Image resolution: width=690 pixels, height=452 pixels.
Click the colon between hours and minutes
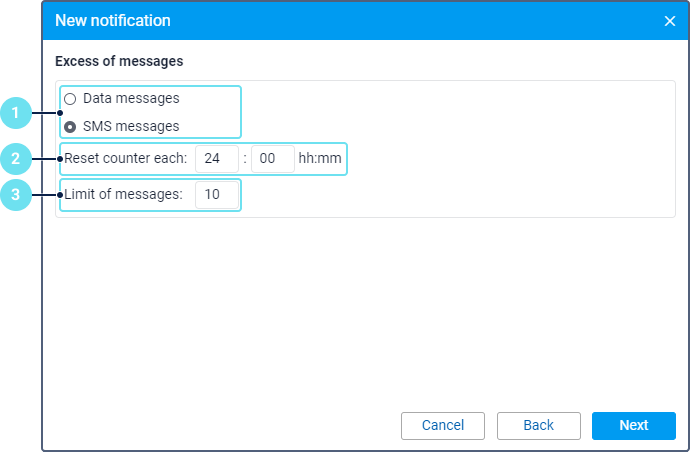pos(245,159)
